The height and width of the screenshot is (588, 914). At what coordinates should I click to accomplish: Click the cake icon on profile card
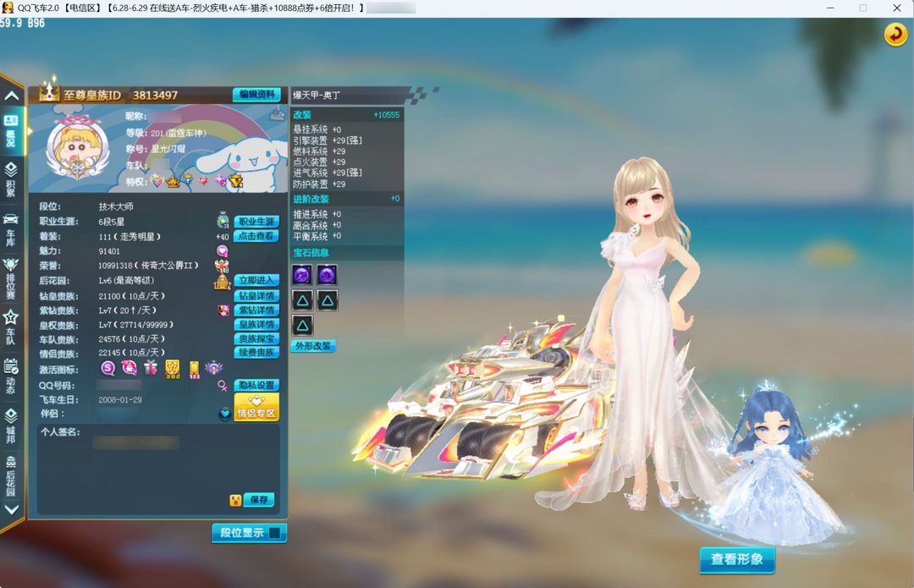[x=277, y=115]
